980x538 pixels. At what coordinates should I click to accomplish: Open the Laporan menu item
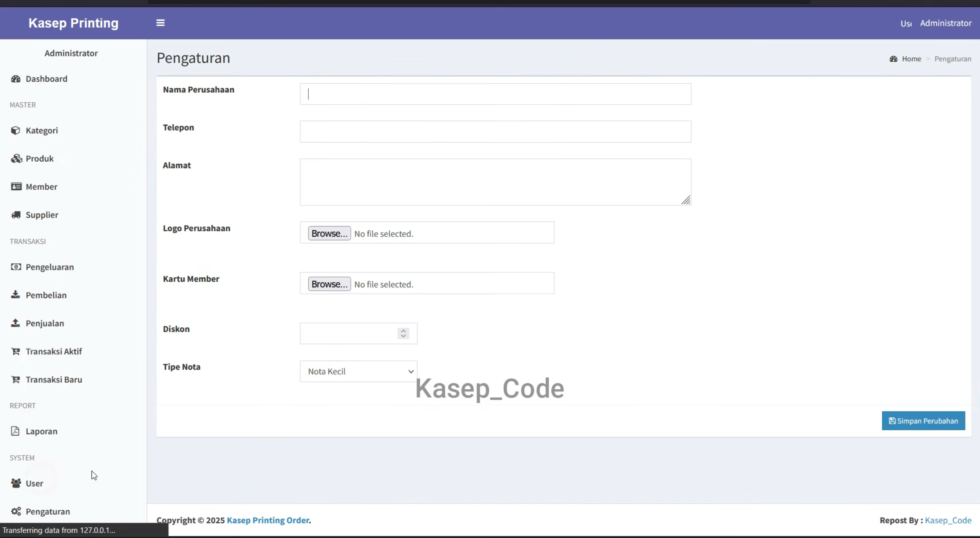[73, 431]
